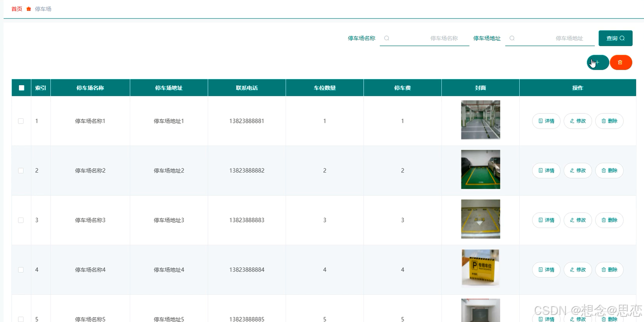Click the 联系电话 column header
Screen dimensions: 644x322
tap(247, 88)
